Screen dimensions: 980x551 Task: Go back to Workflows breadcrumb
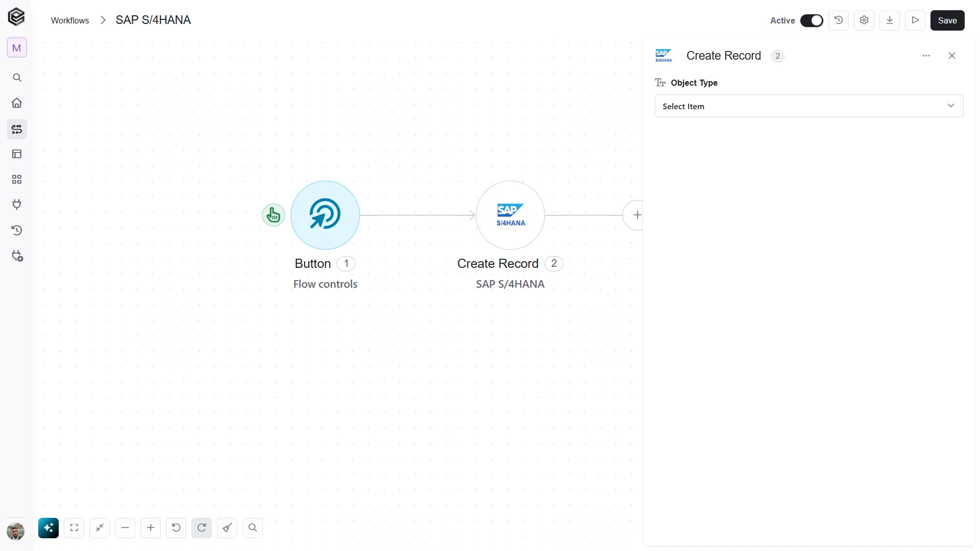70,20
